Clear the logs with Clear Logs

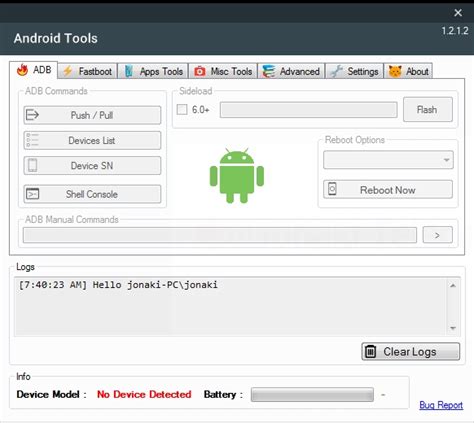click(x=411, y=351)
